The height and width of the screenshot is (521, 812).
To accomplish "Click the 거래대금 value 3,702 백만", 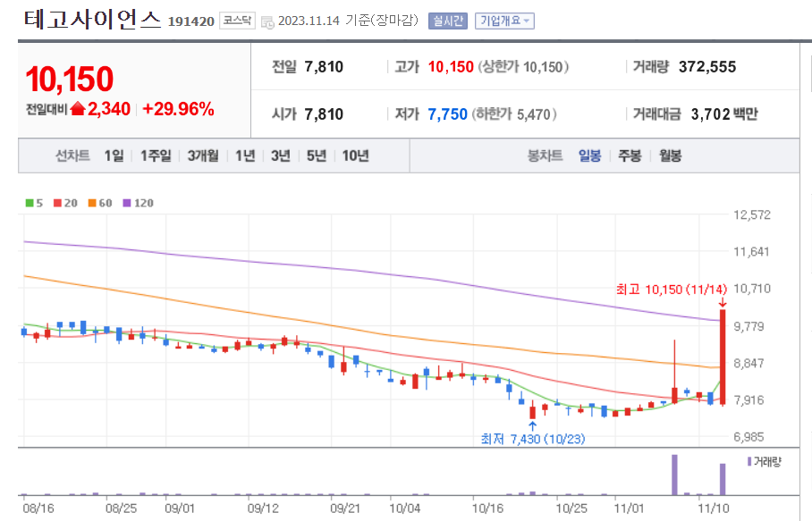I will coord(724,113).
